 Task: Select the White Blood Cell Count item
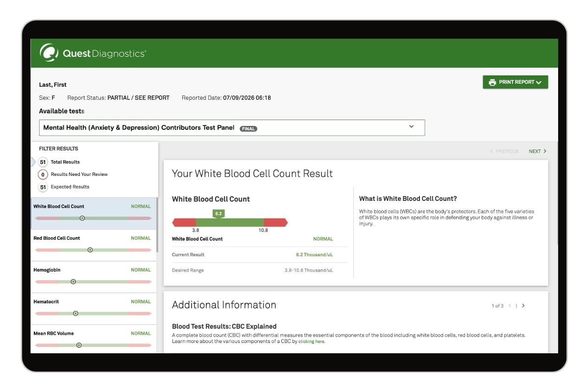94,213
